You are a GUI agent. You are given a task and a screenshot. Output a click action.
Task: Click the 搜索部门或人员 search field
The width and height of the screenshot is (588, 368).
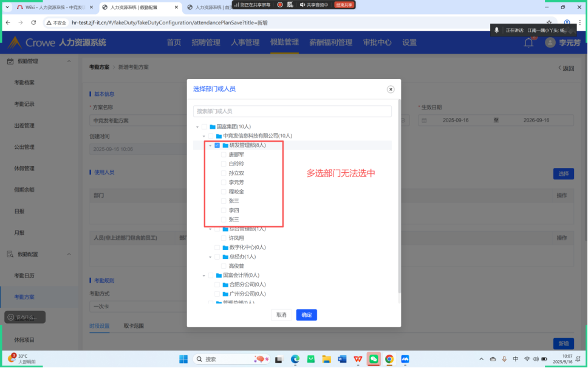click(292, 111)
